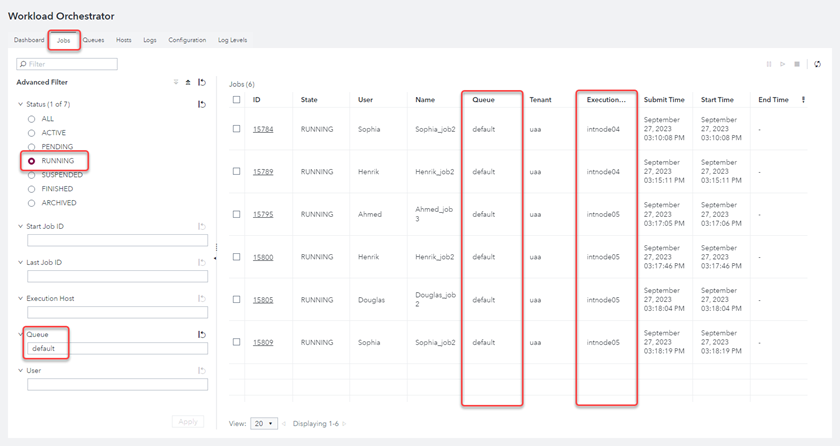Switch to the Queues tab
The image size is (840, 446).
[x=93, y=40]
